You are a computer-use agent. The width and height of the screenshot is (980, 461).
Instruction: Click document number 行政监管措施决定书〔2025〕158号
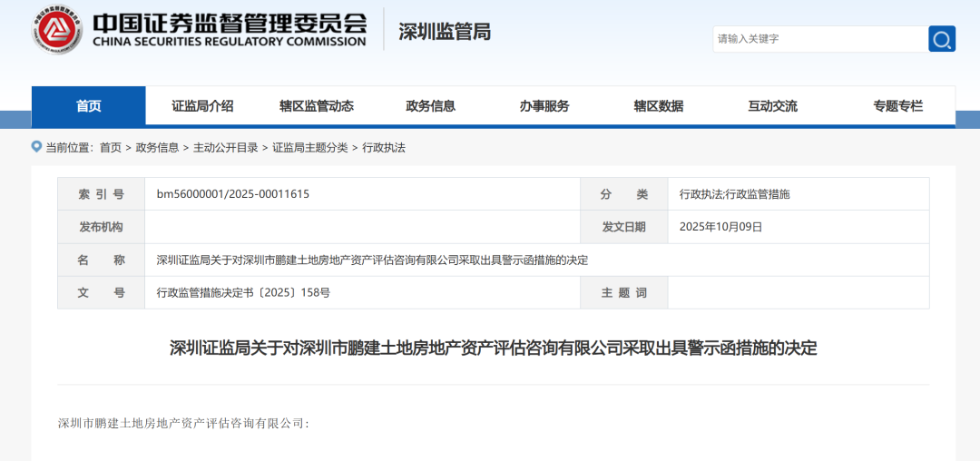click(x=243, y=292)
